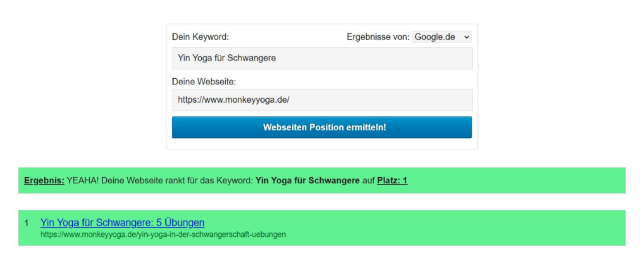Click the underlined Platz: 1 text
644x269 pixels.
click(x=392, y=181)
